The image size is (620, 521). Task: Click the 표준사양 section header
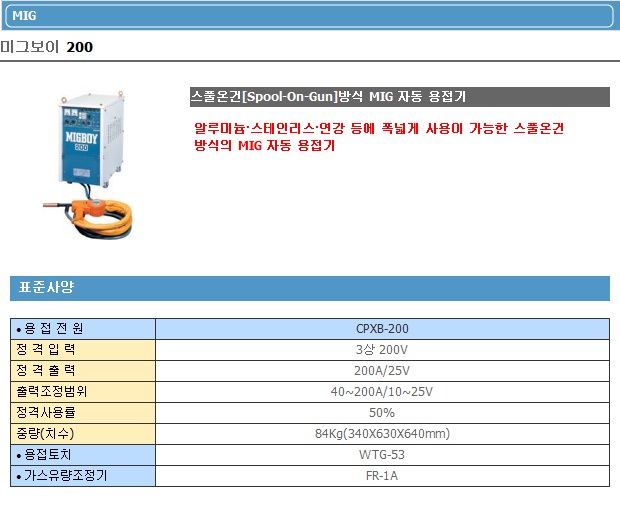pos(309,288)
